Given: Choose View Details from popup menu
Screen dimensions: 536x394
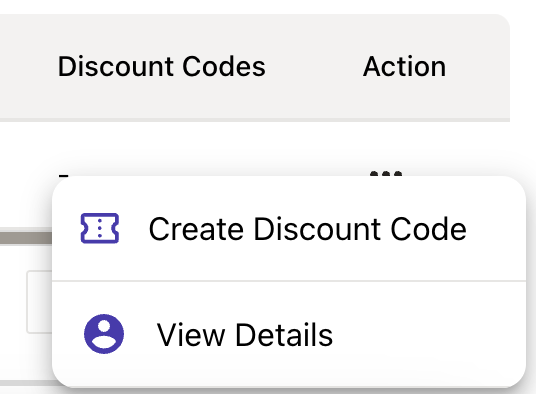Looking at the screenshot, I should tap(289, 334).
